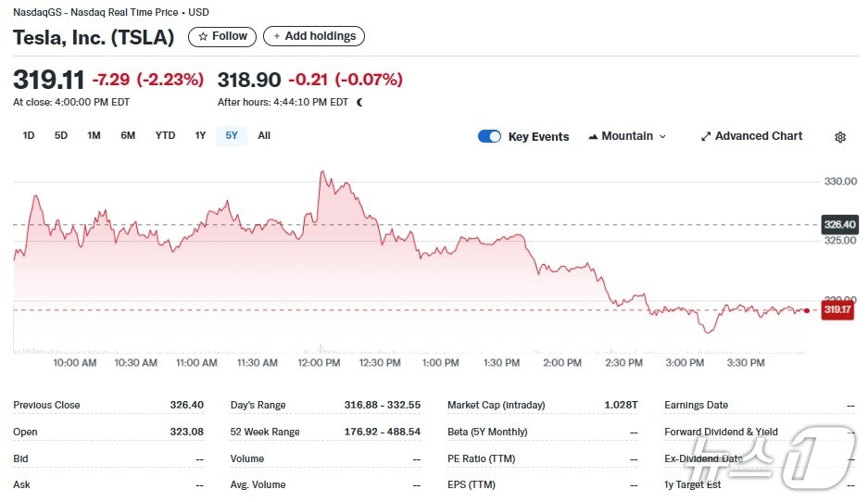
Task: Select the 1M chart range
Action: [x=94, y=135]
